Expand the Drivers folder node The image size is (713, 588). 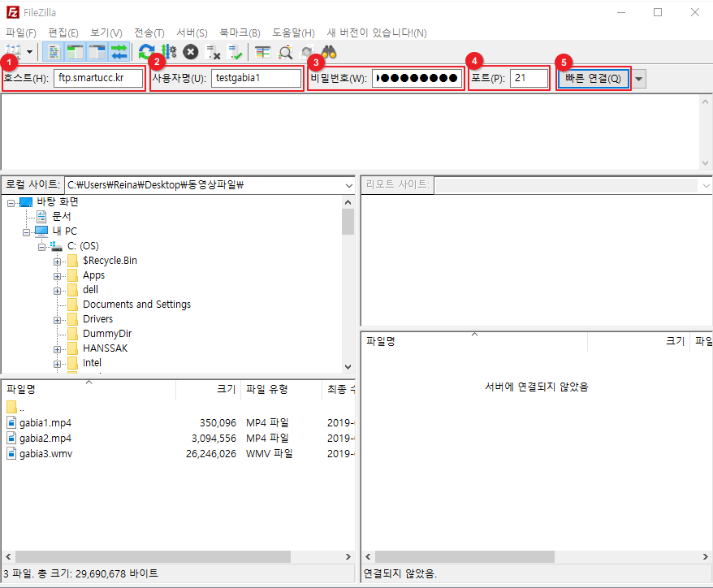tap(58, 320)
